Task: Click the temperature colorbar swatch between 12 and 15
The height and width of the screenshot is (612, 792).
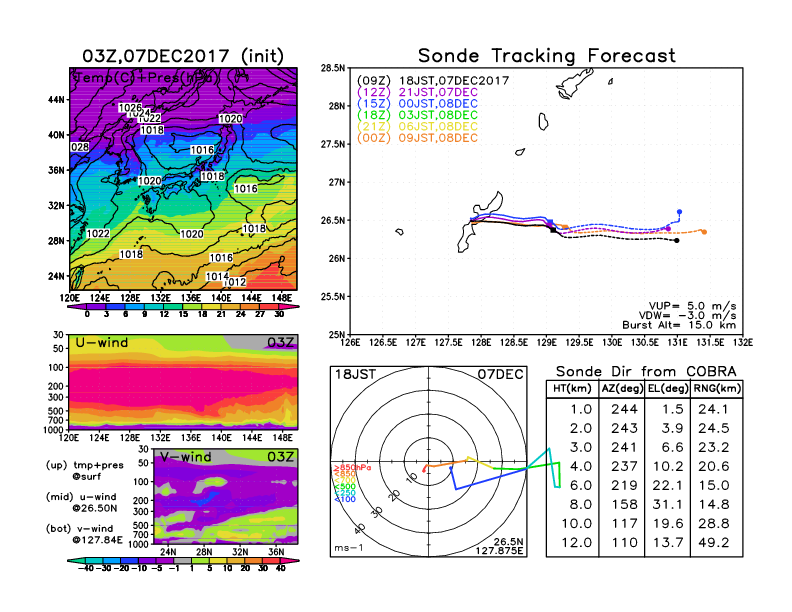Action: (173, 307)
